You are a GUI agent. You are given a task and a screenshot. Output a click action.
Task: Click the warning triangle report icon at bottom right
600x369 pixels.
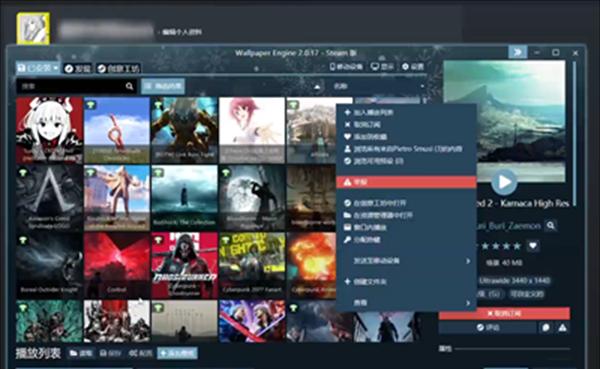click(x=562, y=328)
